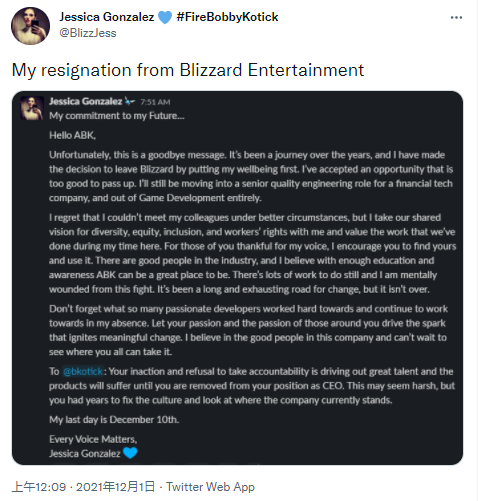Image resolution: width=478 pixels, height=501 pixels.
Task: Click Jessica Gonzalez's profile avatar in tweet header
Action: click(30, 26)
